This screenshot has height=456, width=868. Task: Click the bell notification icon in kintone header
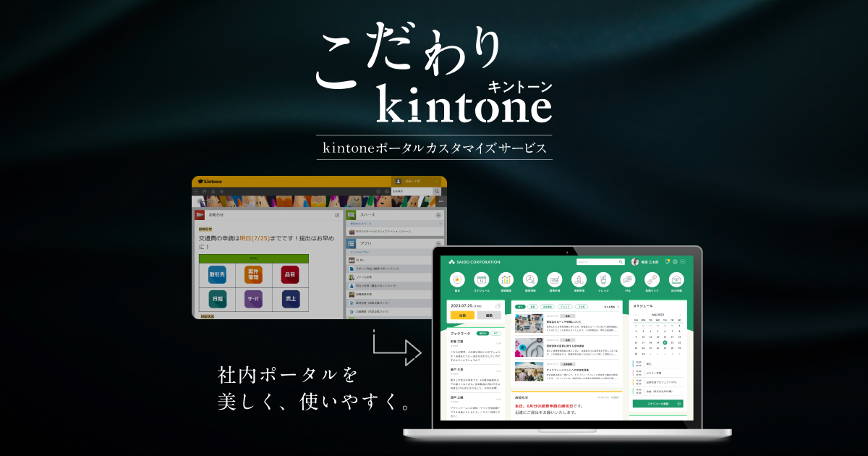(213, 190)
